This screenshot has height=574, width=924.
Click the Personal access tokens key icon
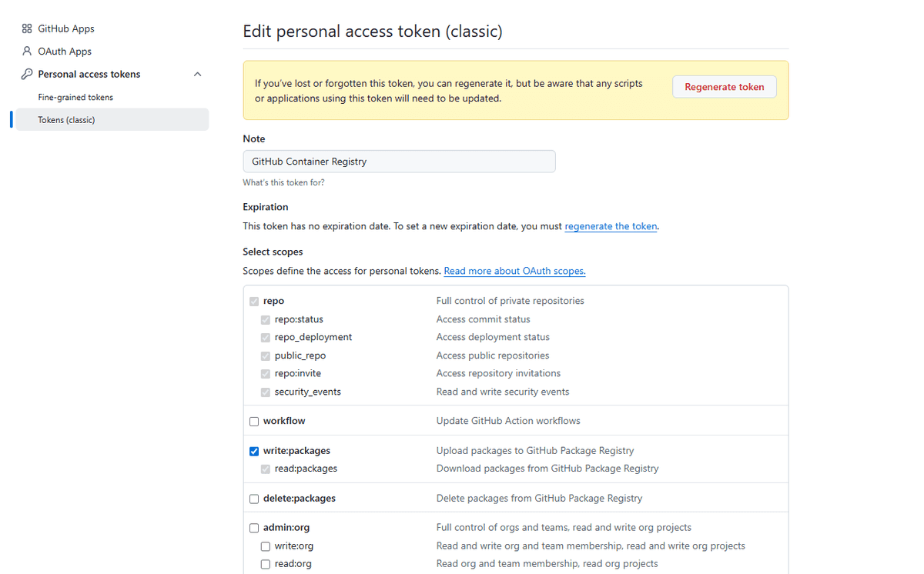[x=26, y=74]
